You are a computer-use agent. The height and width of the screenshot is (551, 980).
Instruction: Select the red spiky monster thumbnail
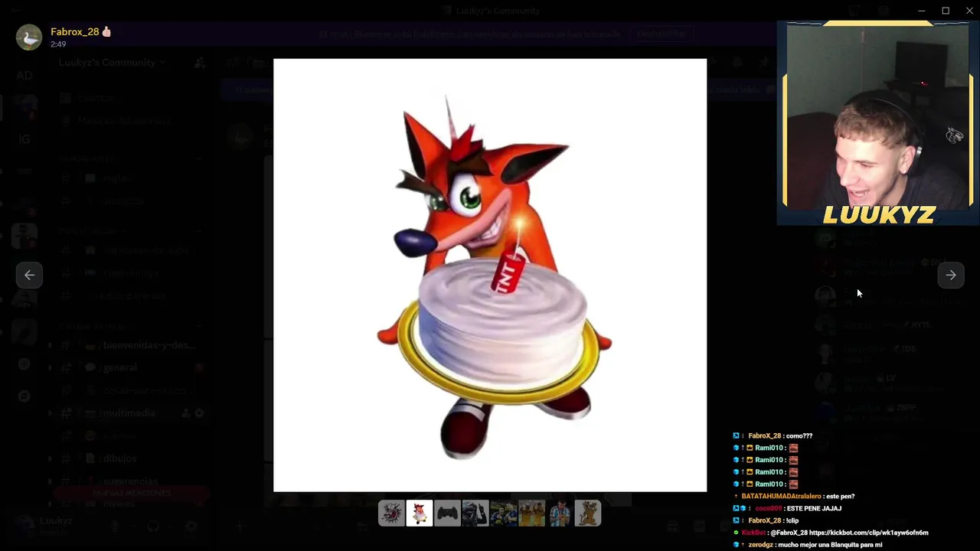(391, 514)
